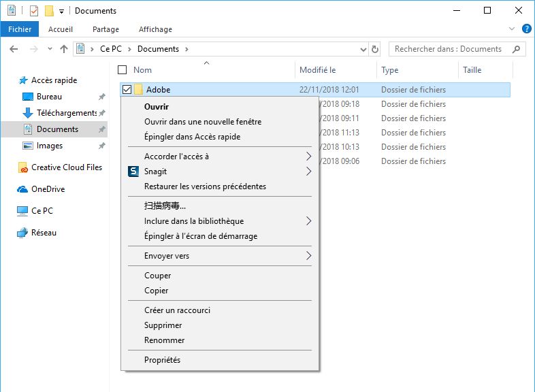Open Images in the navigation pane
Image resolution: width=535 pixels, height=392 pixels.
tap(50, 146)
